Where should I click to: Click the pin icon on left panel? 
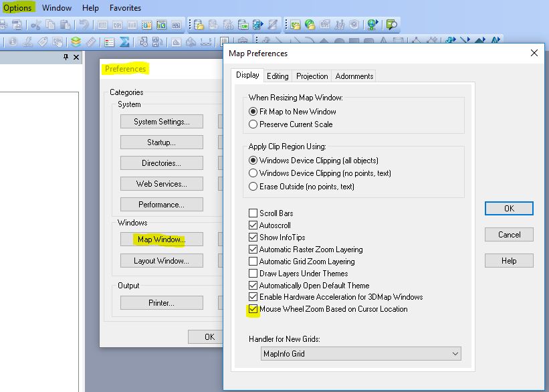point(66,57)
